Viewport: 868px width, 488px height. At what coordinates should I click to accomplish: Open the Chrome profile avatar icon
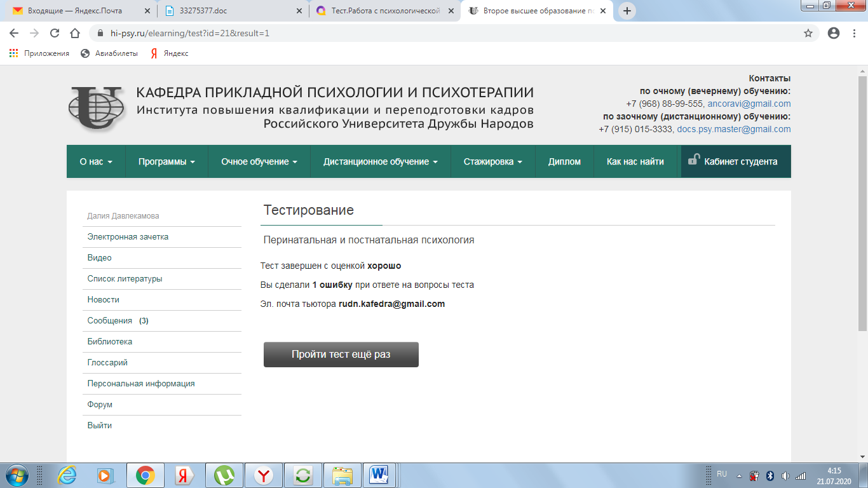tap(834, 33)
